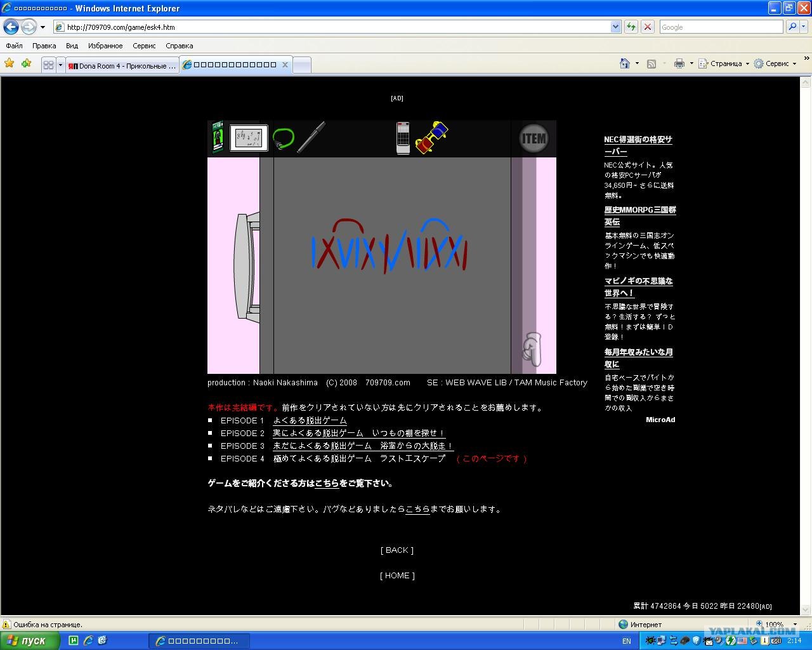The width and height of the screenshot is (812, 650).
Task: Open the Избранное menu
Action: (x=105, y=46)
